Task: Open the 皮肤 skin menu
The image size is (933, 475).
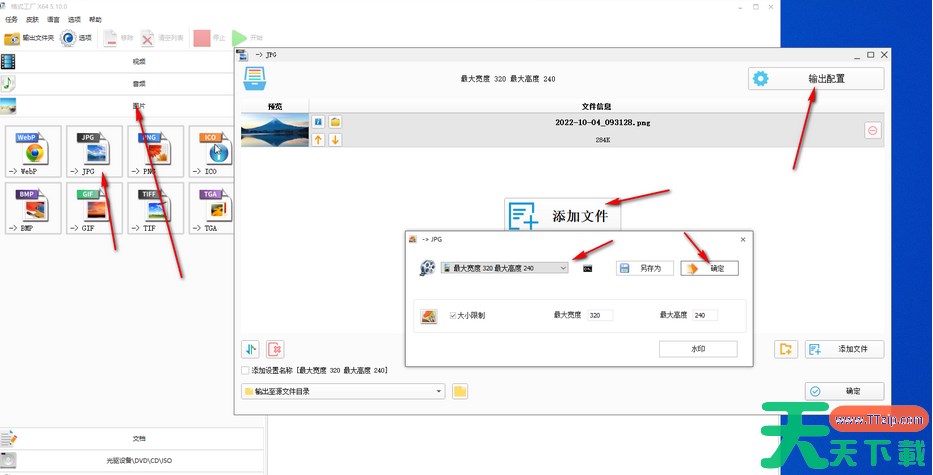Action: tap(32, 20)
